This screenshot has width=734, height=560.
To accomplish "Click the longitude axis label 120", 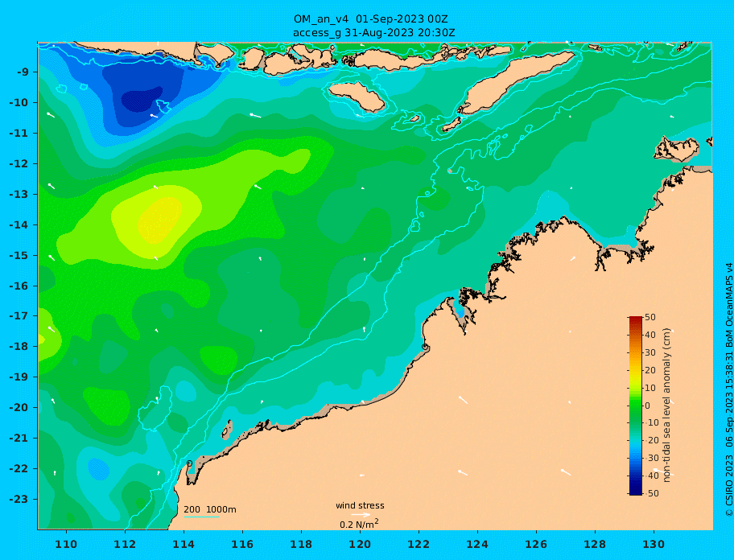I will (x=360, y=545).
